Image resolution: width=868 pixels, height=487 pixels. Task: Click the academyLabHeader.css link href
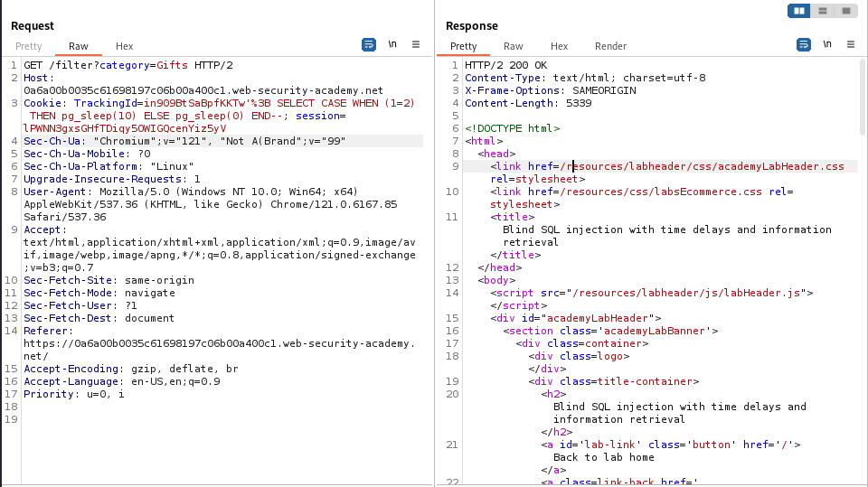click(702, 166)
